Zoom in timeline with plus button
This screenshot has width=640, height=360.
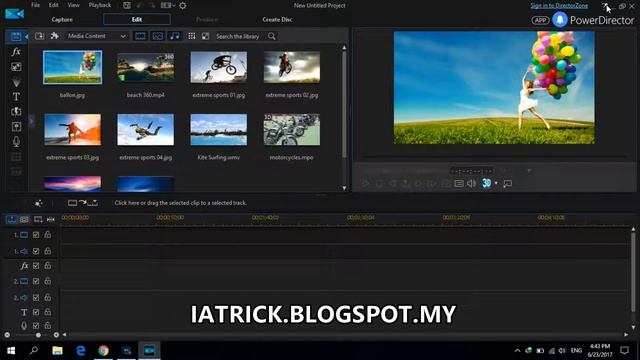(x=56, y=335)
